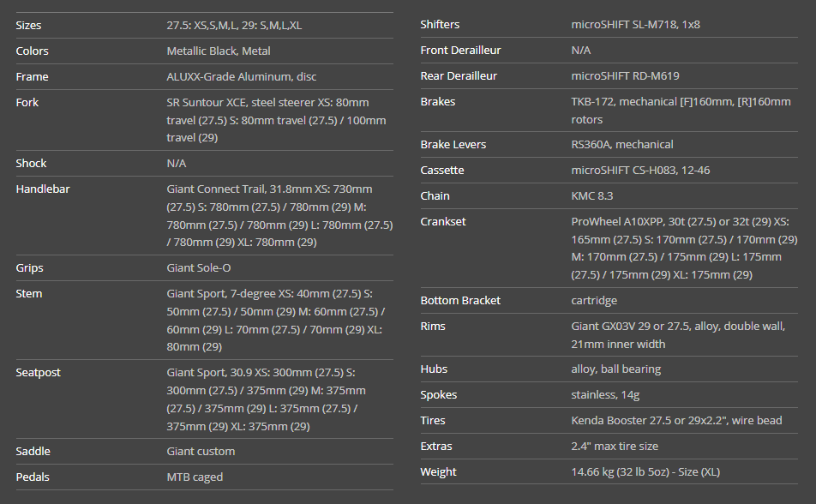
Task: Select the Brake Levers row label
Action: click(453, 145)
